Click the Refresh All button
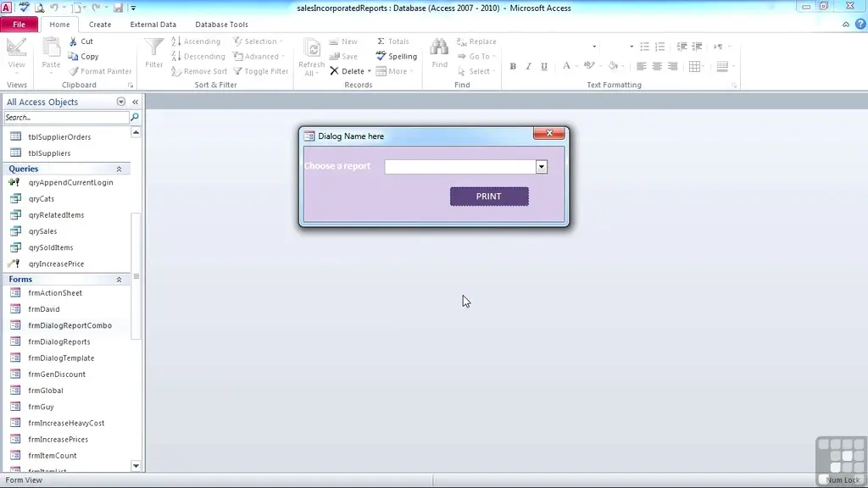The height and width of the screenshot is (488, 868). click(312, 57)
